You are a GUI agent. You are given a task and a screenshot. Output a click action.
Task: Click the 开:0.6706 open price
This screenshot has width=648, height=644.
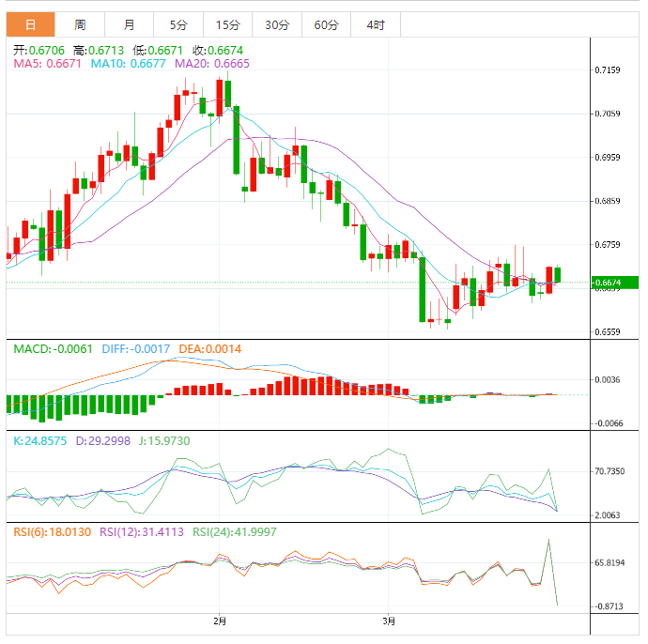tap(39, 51)
